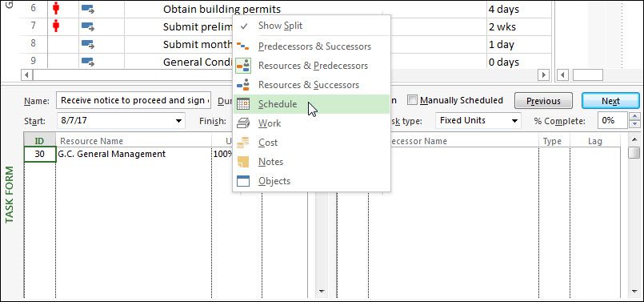Click the Lag column header
The height and width of the screenshot is (302, 644).
point(594,141)
